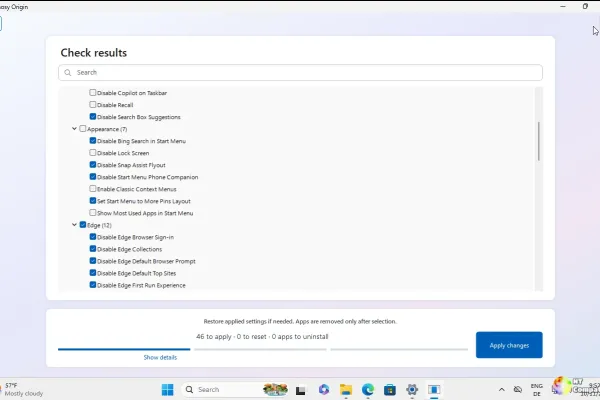This screenshot has width=600, height=400.
Task: Show hidden system tray icons
Action: pyautogui.click(x=501, y=390)
